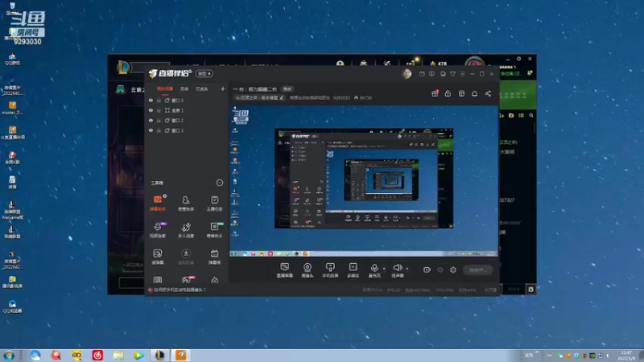Click the user avatar in companion title bar
This screenshot has height=362, width=644.
[407, 73]
